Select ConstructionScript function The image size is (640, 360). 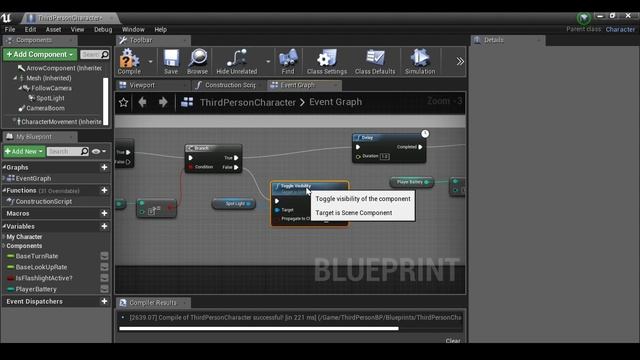[x=44, y=201]
